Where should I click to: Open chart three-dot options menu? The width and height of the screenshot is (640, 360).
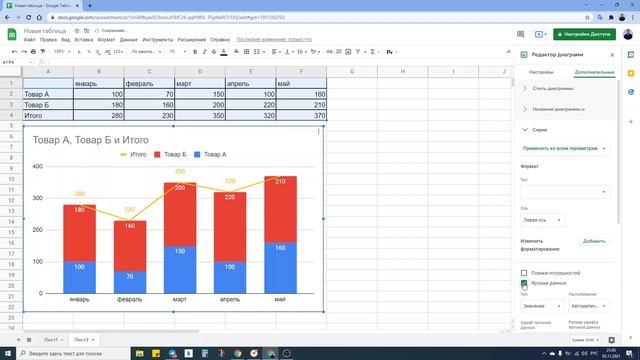[x=318, y=131]
